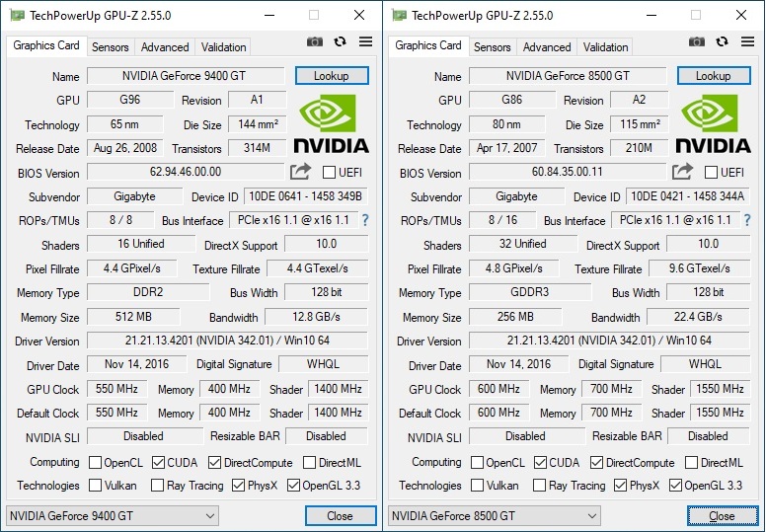Screen dimensions: 766x532
Task: Open GPU selector dropdown showing GeForce 8500 GT
Action: 495,516
